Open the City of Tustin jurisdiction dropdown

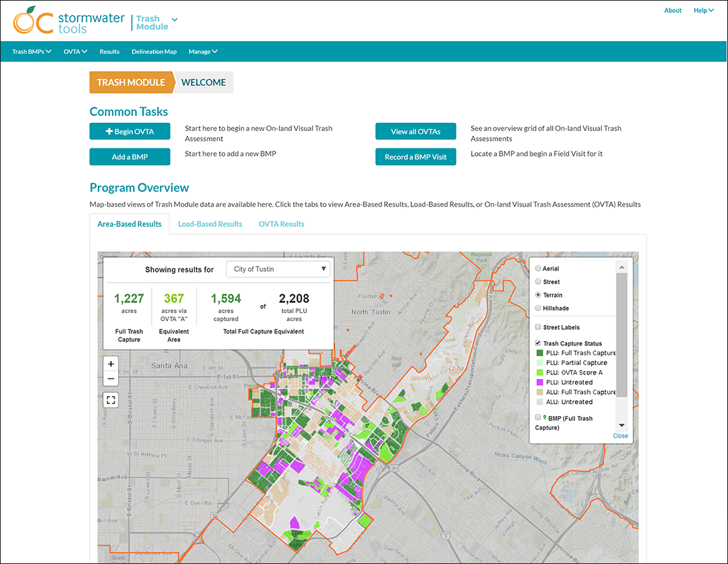coord(278,269)
